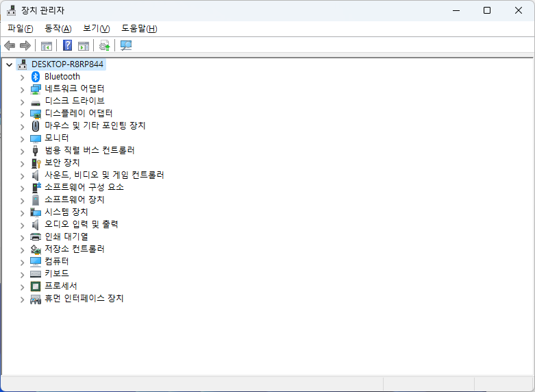
Task: Open the 파일(F) menu
Action: coord(21,28)
